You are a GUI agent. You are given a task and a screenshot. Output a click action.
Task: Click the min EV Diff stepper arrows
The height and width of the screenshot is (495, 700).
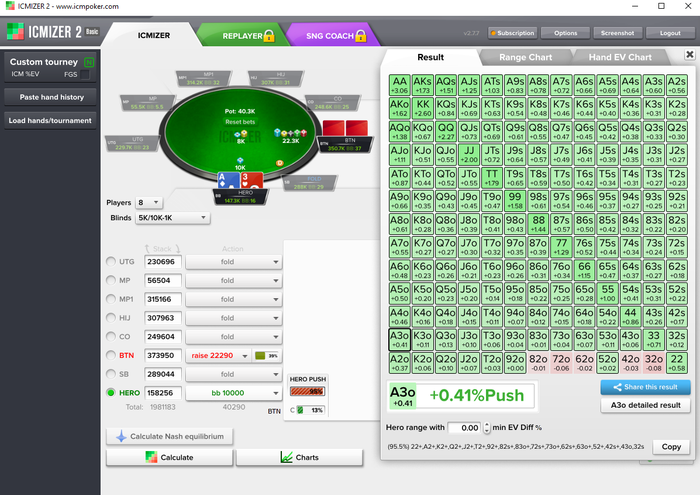(x=487, y=428)
